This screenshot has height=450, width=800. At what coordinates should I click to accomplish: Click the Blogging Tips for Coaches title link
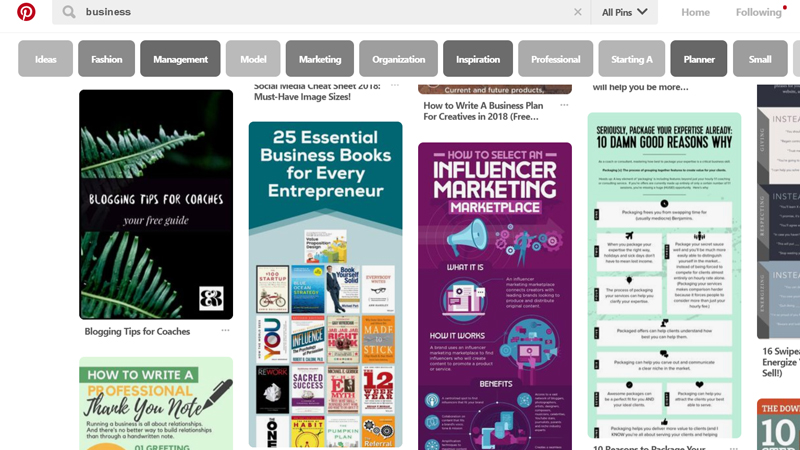click(x=137, y=331)
